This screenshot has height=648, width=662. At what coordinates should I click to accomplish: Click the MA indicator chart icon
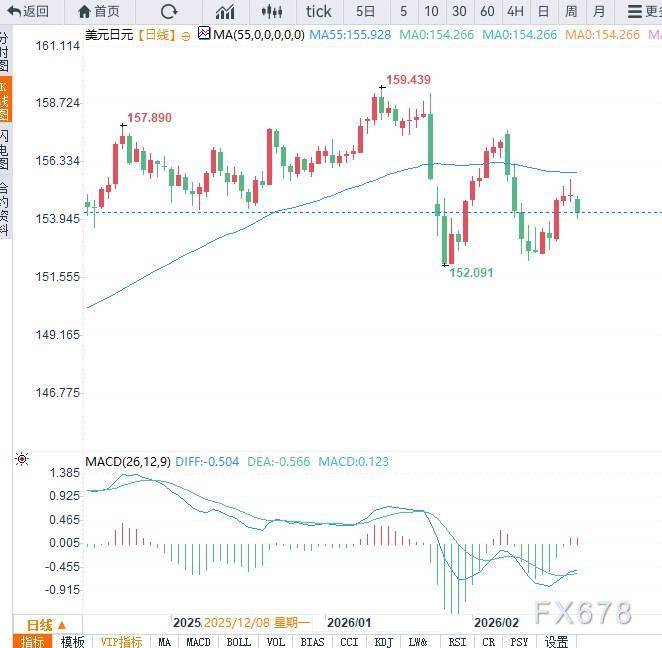click(204, 33)
